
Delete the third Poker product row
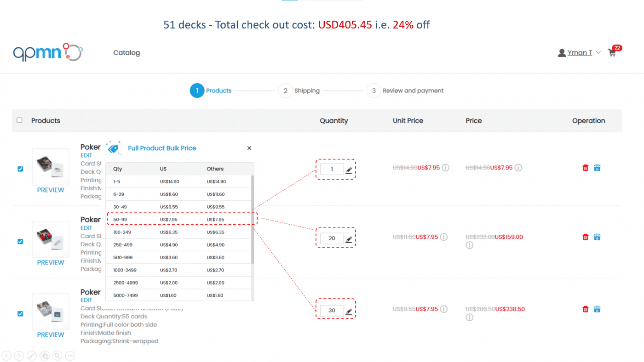coord(585,309)
